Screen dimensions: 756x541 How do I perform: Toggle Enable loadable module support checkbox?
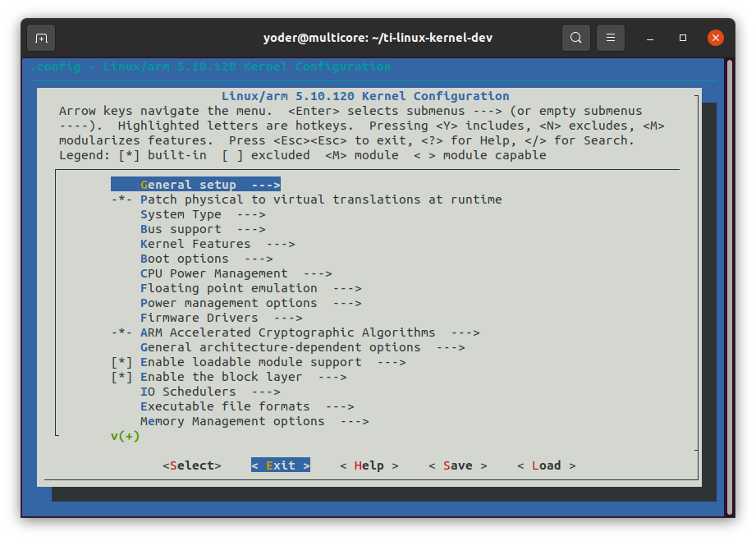(121, 362)
